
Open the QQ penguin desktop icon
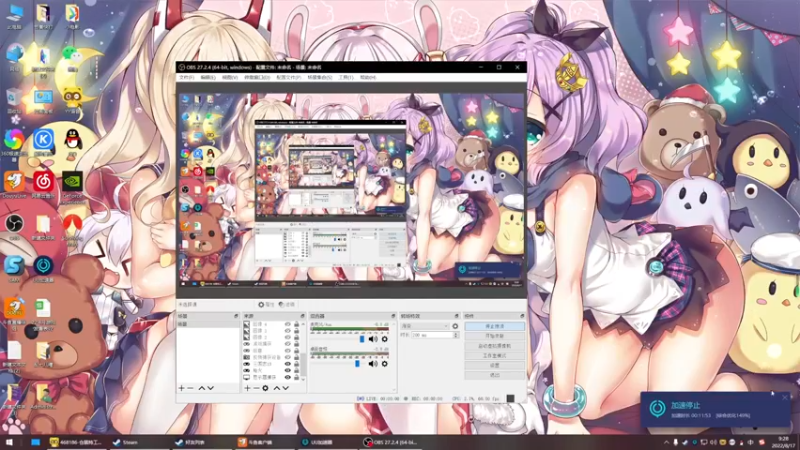tap(73, 141)
